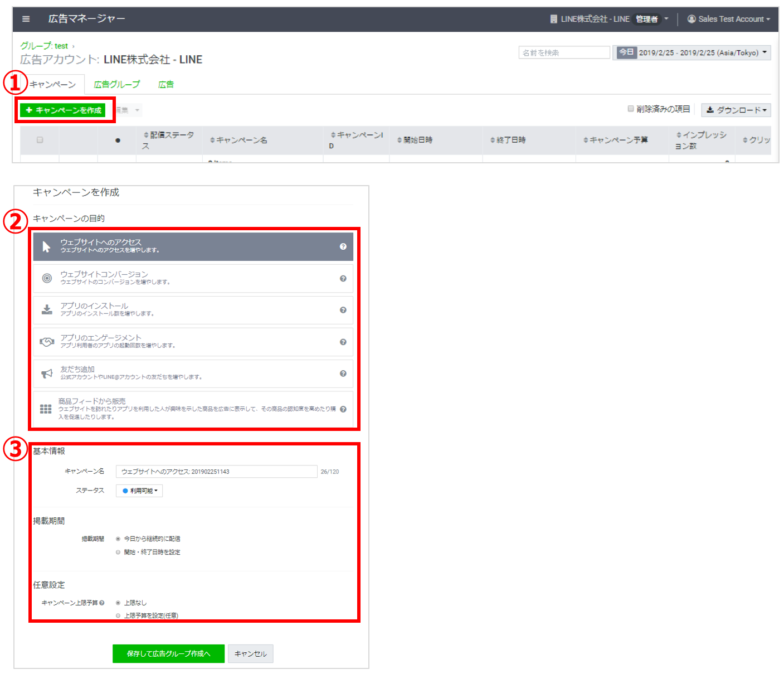Click キャンペーンを作成 green button

pyautogui.click(x=62, y=110)
